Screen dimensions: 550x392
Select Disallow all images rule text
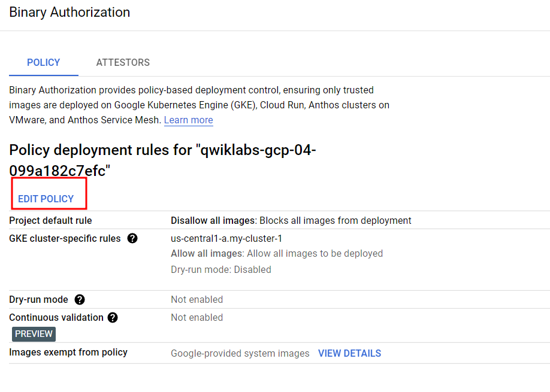tap(291, 220)
